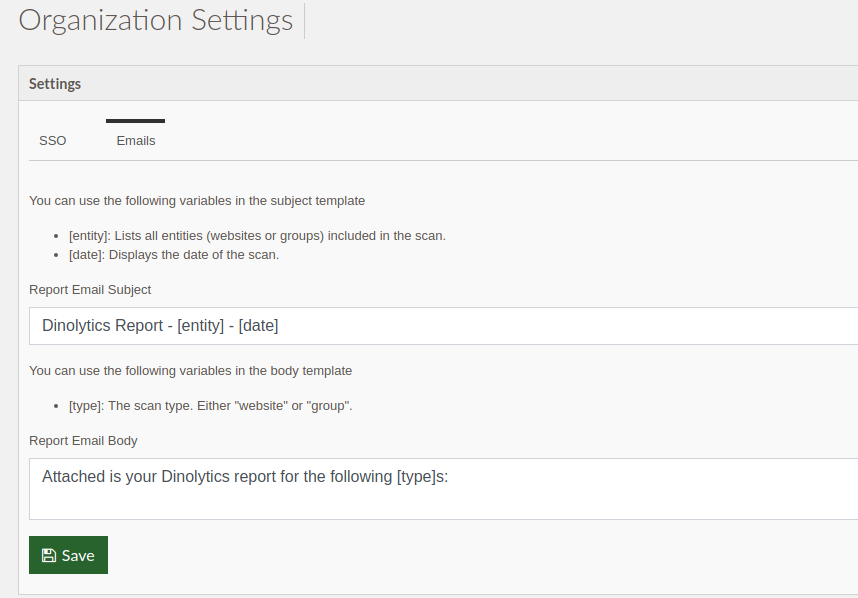
Task: Click the [entity] variable description bullet
Action: 257,236
